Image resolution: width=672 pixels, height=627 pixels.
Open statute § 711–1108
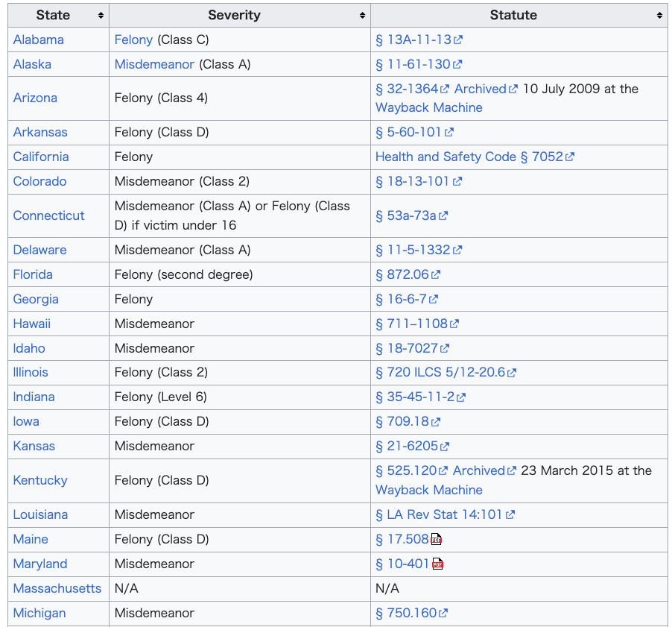pos(412,324)
